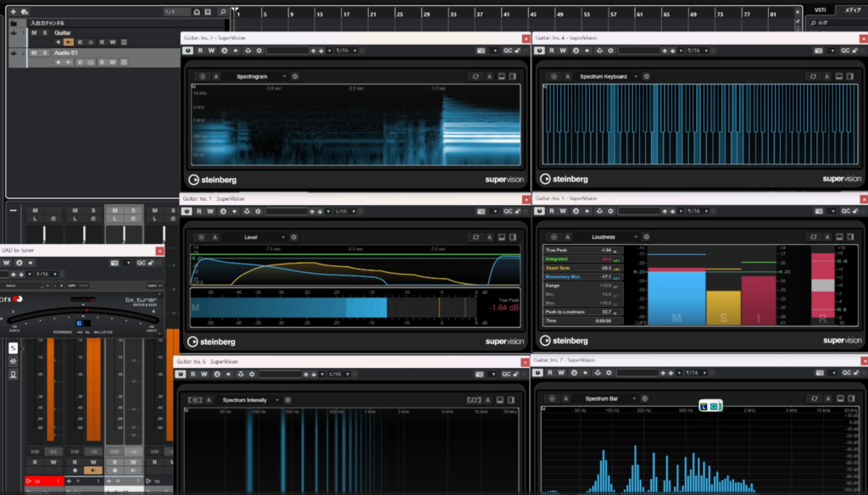Screen dimensions: 868x495
Task: Click the Integrated loudness value row
Action: click(582, 259)
